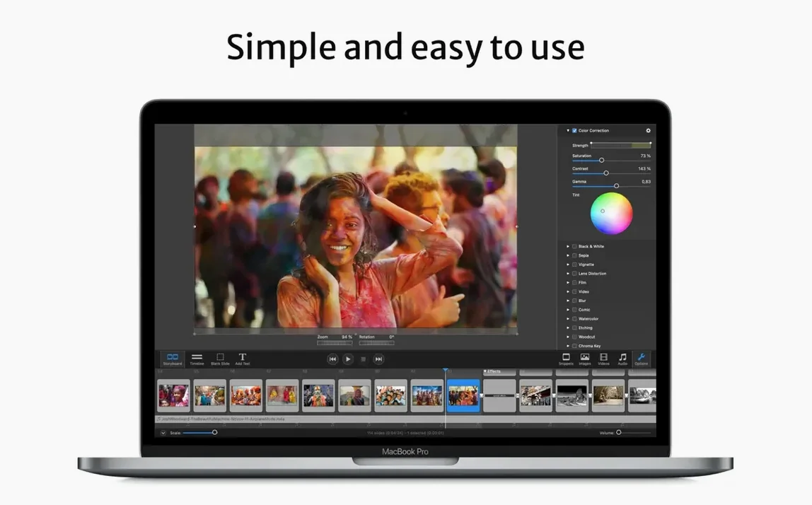Viewport: 812px width, 505px height.
Task: Switch to the Storyboard view
Action: [173, 359]
